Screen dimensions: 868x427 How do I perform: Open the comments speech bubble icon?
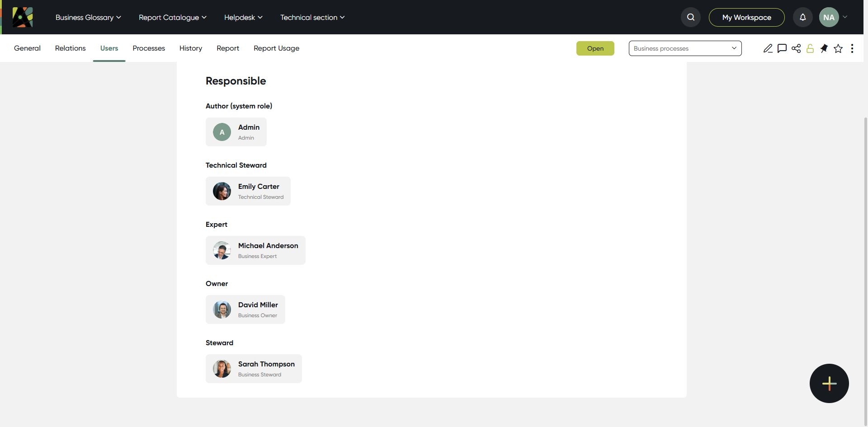tap(782, 48)
